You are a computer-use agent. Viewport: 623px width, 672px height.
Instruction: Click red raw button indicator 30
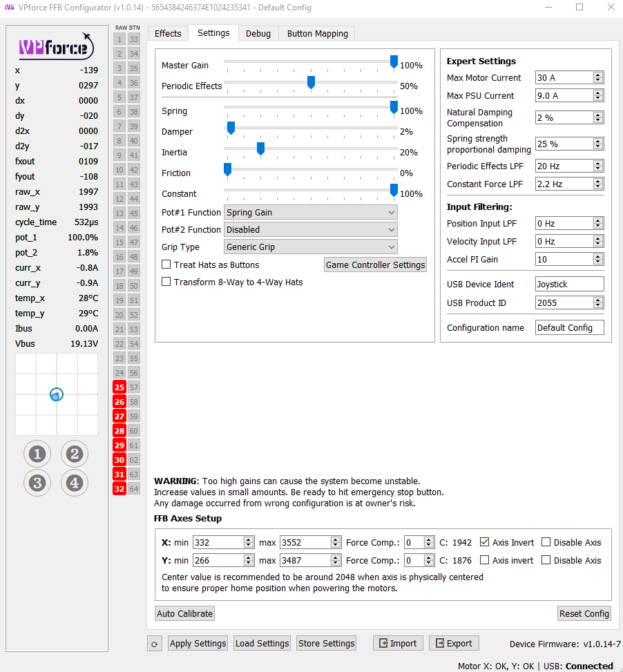pyautogui.click(x=119, y=460)
